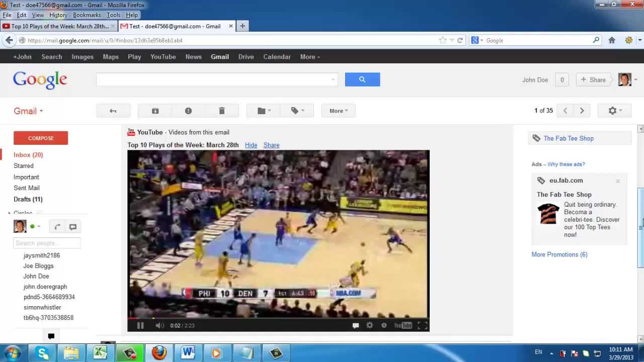Open the Gmail product dropdown

coord(28,111)
